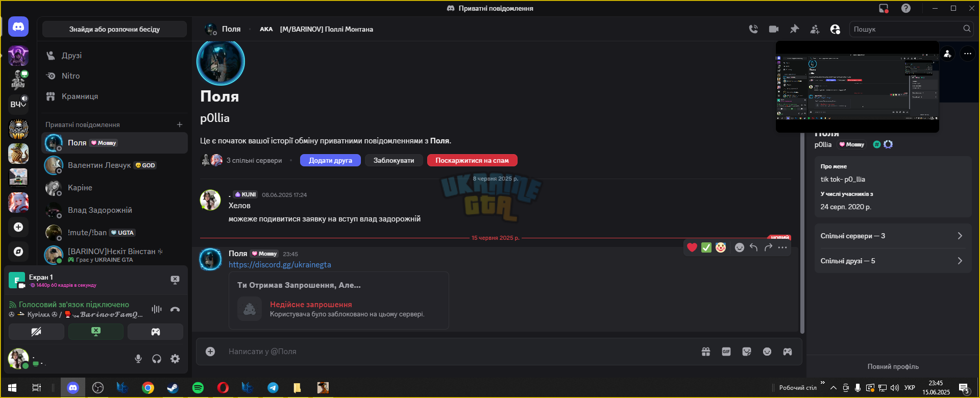Open the Nitro page
Image resolution: width=980 pixels, height=398 pixels.
click(x=114, y=76)
